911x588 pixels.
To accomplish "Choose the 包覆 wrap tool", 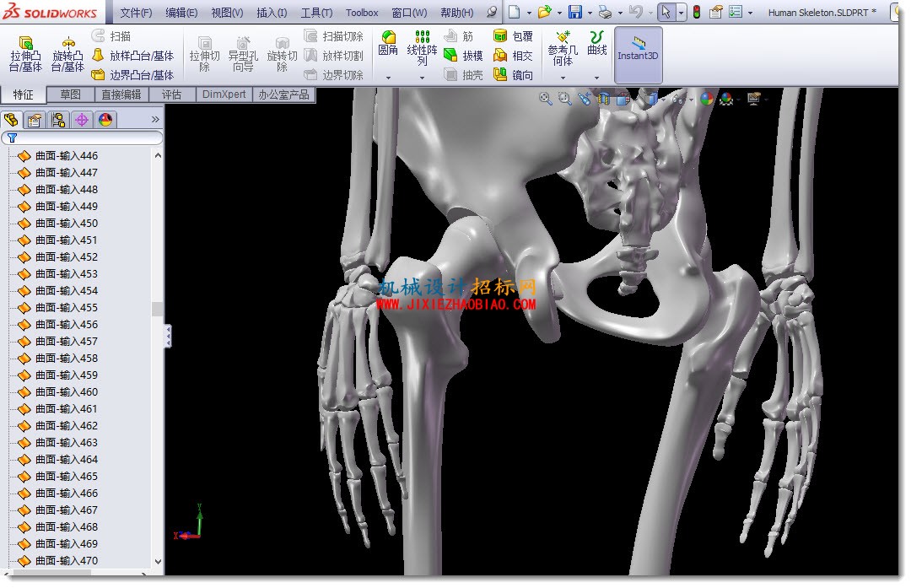I will (513, 36).
